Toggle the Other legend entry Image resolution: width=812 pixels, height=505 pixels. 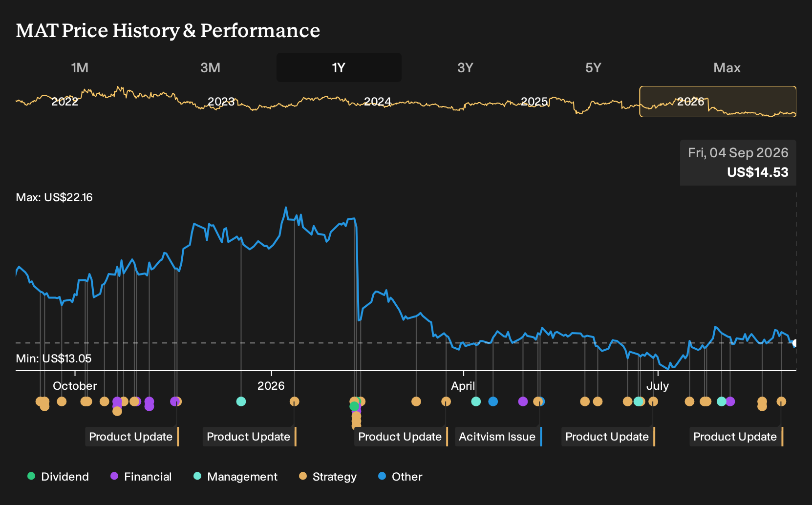pos(400,477)
